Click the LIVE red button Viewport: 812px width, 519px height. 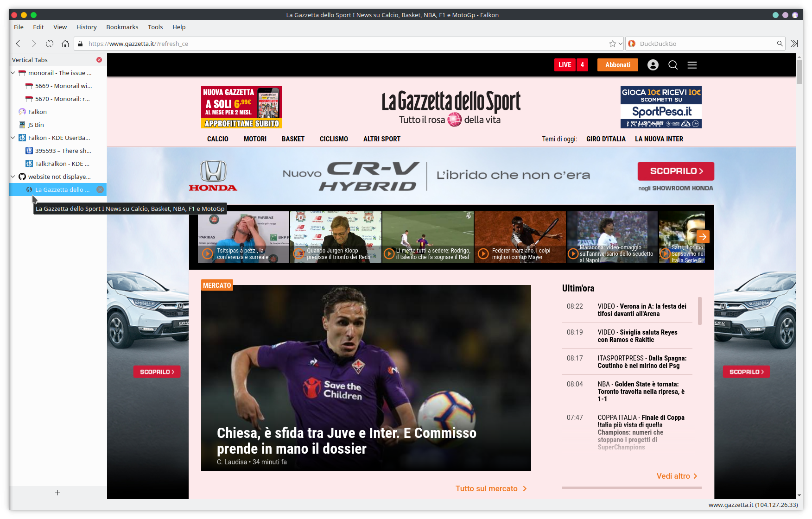(x=565, y=65)
